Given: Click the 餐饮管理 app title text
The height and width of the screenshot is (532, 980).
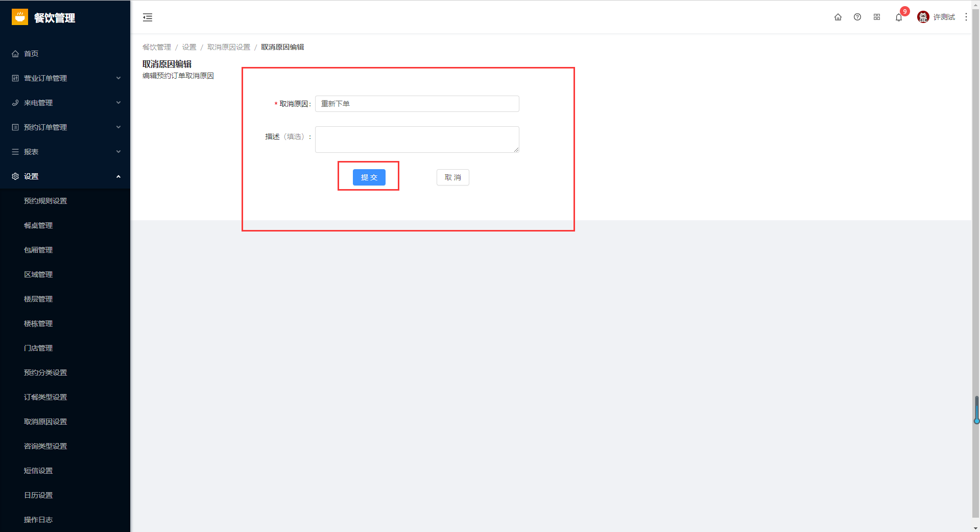Looking at the screenshot, I should pos(55,18).
